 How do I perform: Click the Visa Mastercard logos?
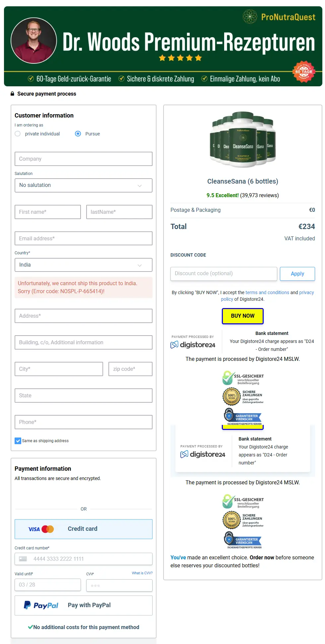[x=41, y=529]
